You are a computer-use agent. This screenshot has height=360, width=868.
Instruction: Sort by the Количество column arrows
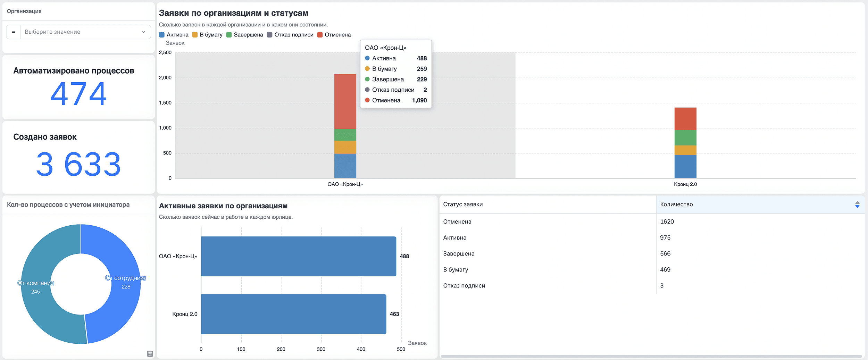(x=857, y=204)
